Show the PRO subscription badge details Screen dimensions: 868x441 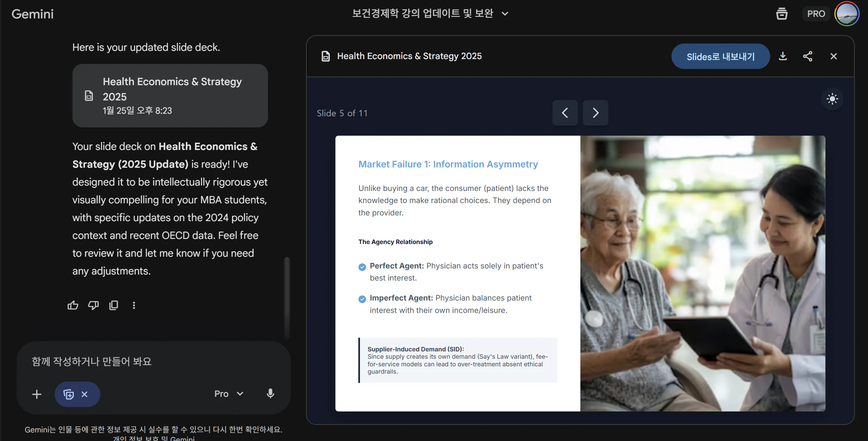pos(816,13)
